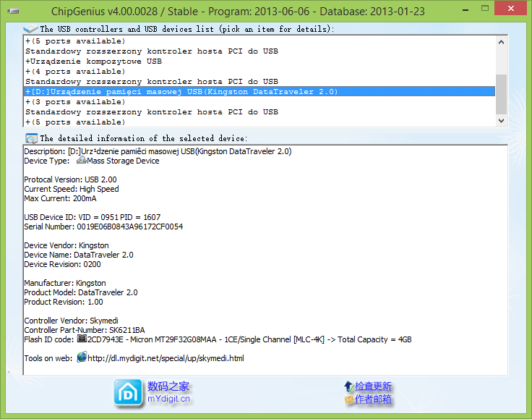
Task: Click the flash chip icon by Flash ID code
Action: coord(82,339)
